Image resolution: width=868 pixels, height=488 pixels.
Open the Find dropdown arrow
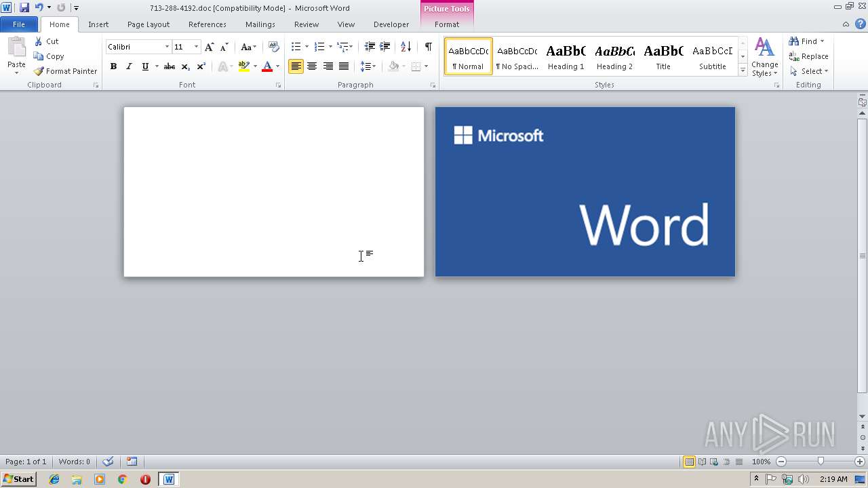(x=823, y=41)
